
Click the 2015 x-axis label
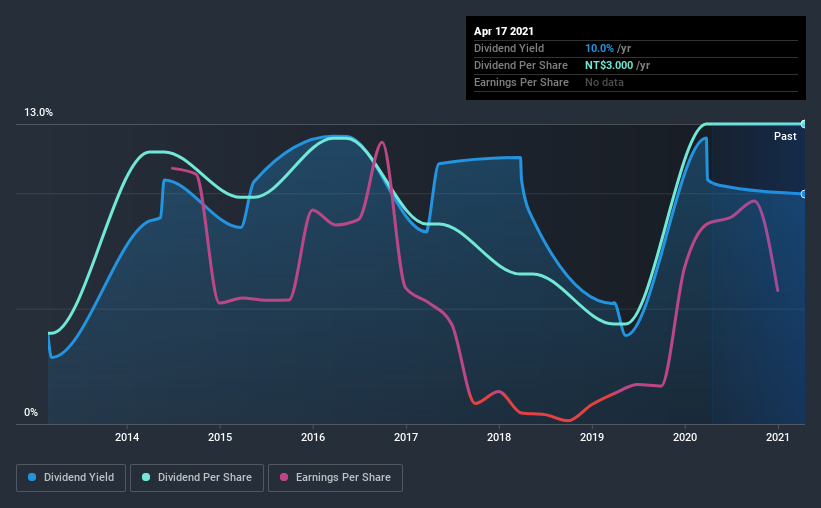click(x=220, y=437)
